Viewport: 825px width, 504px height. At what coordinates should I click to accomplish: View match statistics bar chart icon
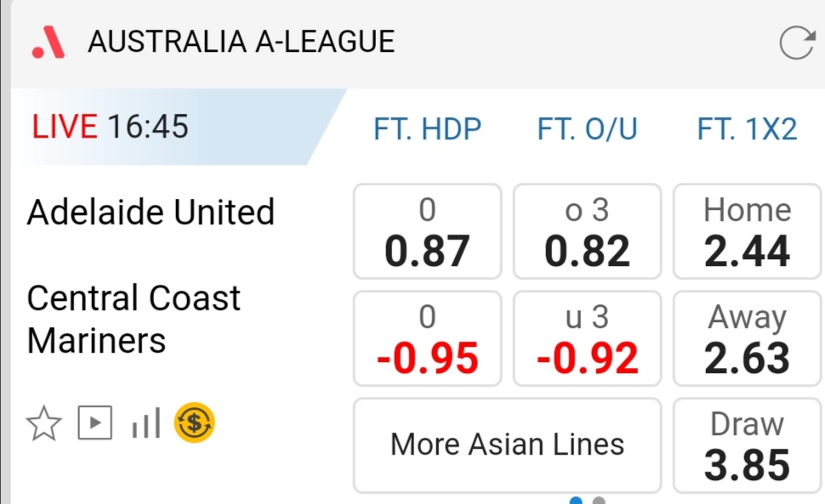click(x=145, y=423)
